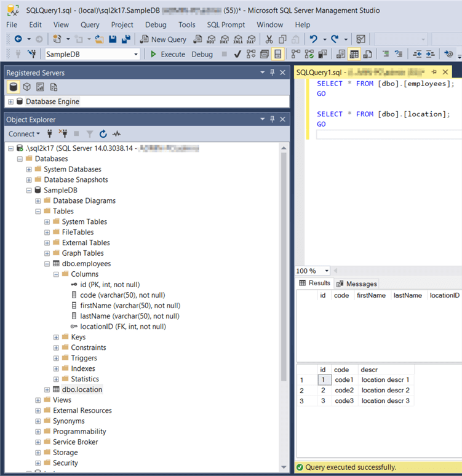Expand the Database Engine node
Screen dimensions: 462x476
pos(10,101)
